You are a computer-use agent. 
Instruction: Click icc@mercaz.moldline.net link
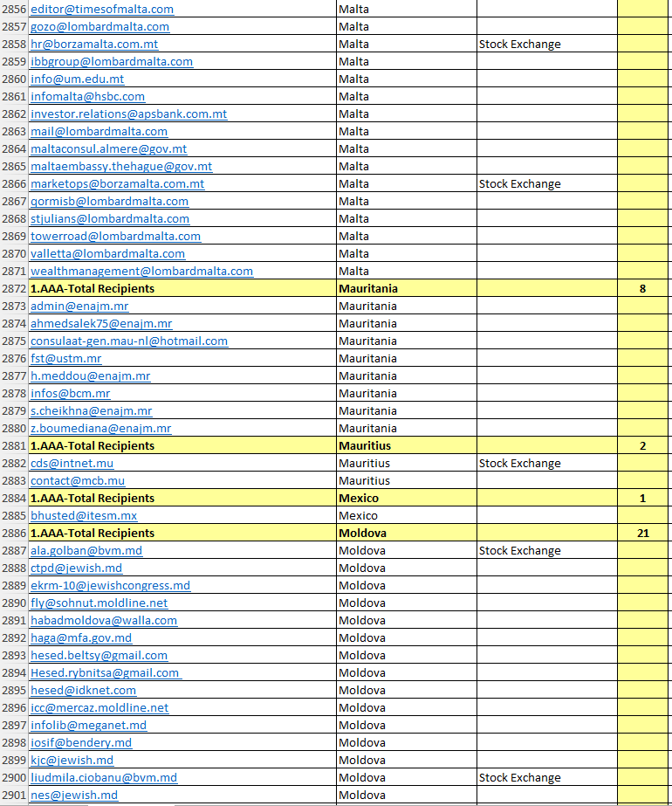[100, 708]
